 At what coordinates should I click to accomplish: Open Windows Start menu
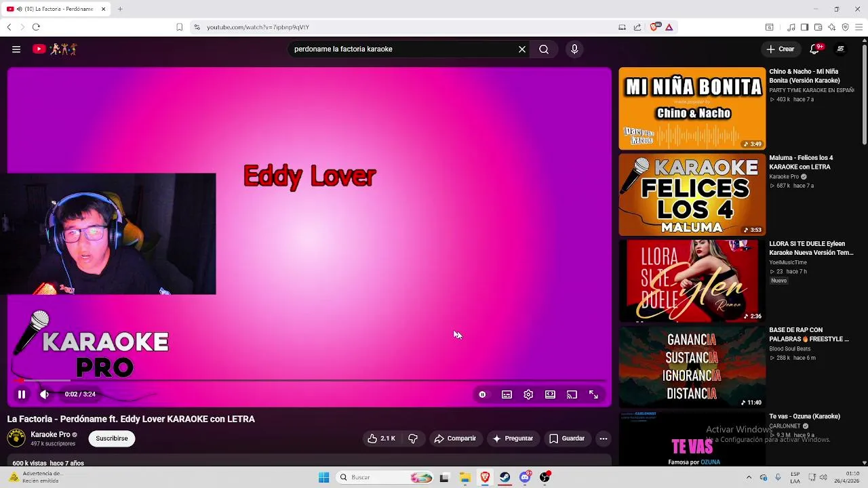[x=323, y=477]
